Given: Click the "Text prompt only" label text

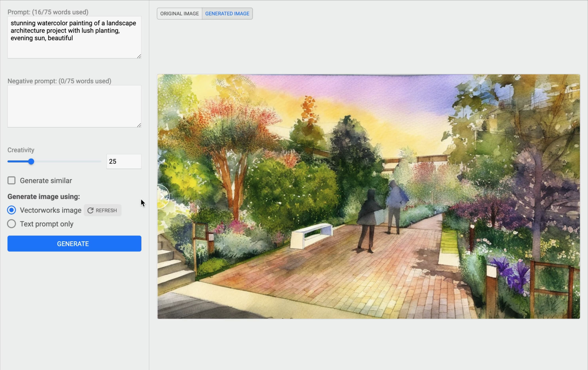Looking at the screenshot, I should (x=46, y=224).
